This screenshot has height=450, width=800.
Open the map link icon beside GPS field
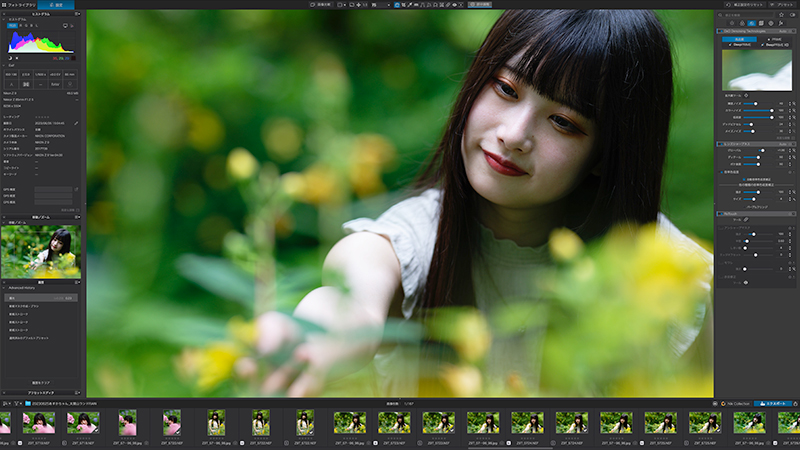[76, 189]
